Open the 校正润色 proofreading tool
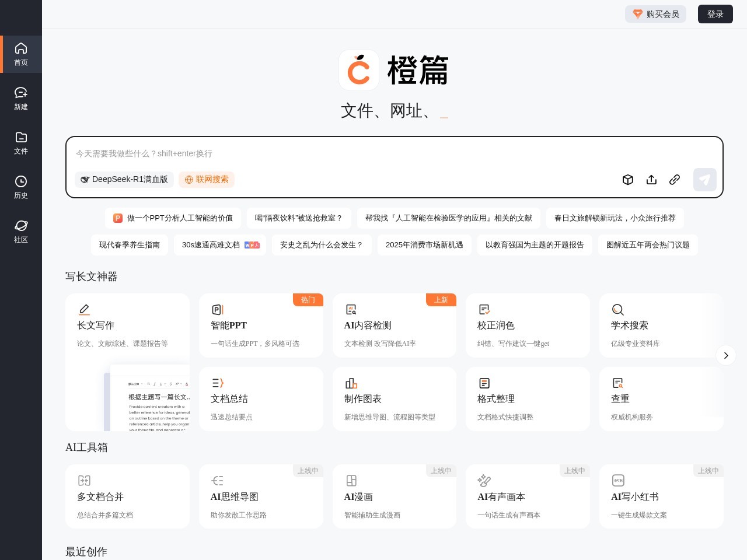The width and height of the screenshot is (747, 560). tap(528, 325)
